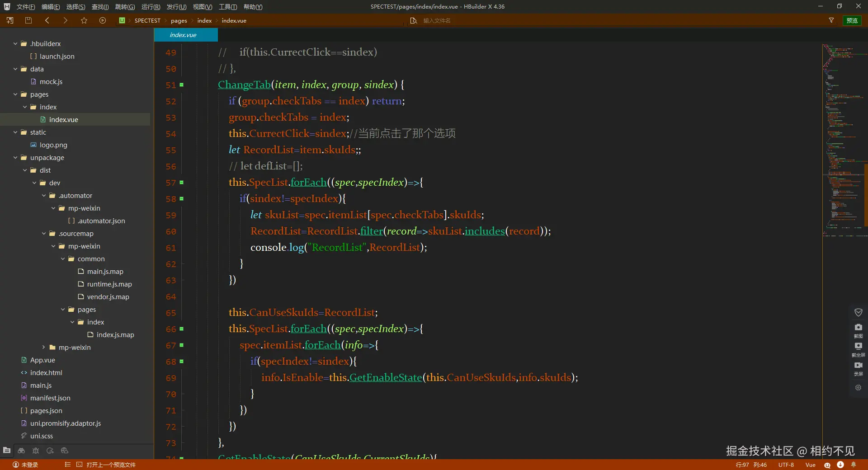Image resolution: width=868 pixels, height=470 pixels.
Task: Collapse the dist folder
Action: 25,170
